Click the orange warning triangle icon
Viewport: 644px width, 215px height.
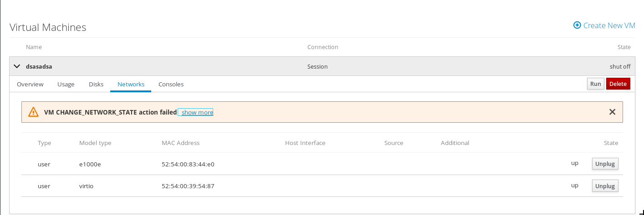tap(33, 112)
